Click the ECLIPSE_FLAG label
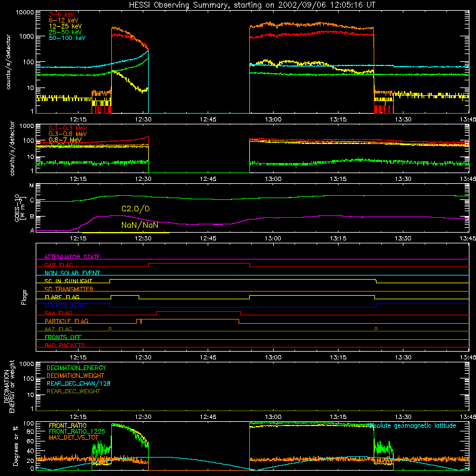This screenshot has width=476, height=476. 65,305
